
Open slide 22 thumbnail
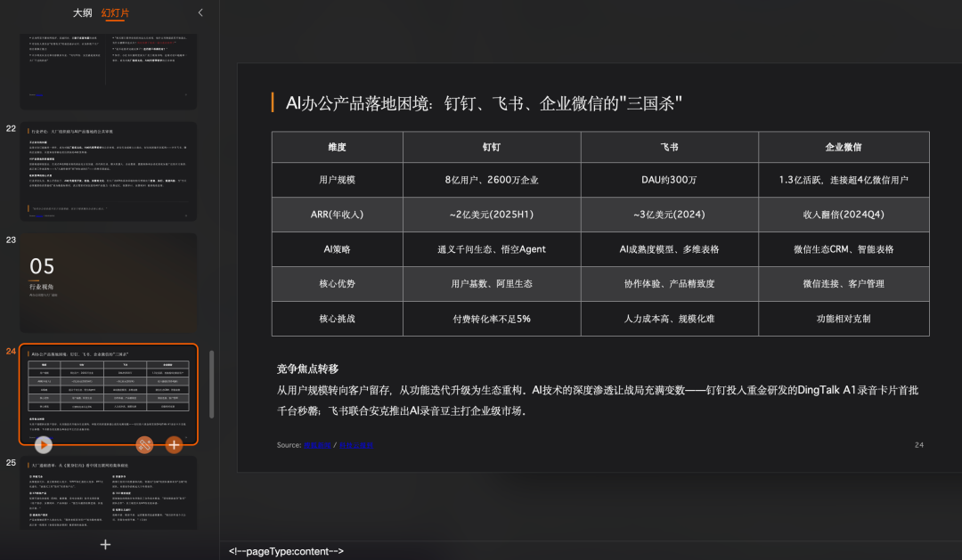109,171
